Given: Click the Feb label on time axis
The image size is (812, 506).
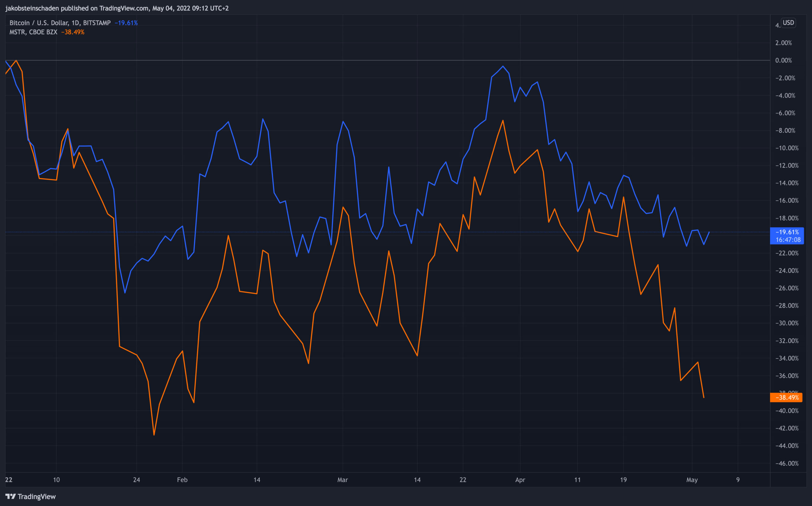Looking at the screenshot, I should [x=182, y=480].
